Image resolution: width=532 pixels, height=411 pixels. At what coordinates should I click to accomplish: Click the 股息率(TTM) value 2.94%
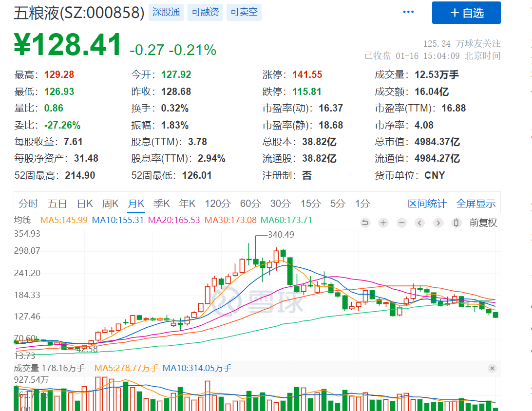[211, 158]
